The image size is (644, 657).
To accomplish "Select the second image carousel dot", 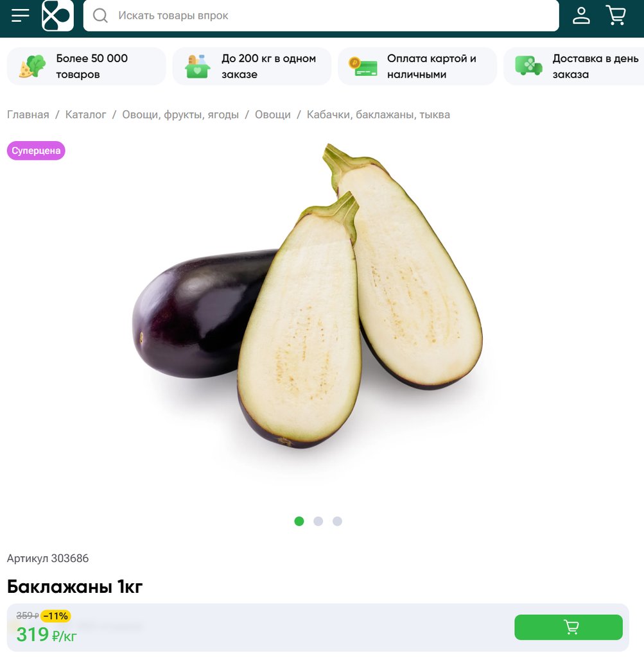I will [318, 521].
